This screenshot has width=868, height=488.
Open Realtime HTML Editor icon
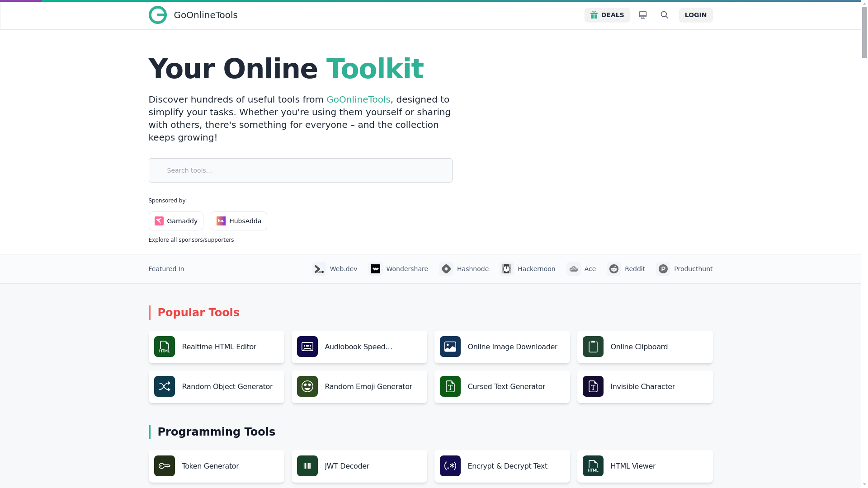[165, 347]
